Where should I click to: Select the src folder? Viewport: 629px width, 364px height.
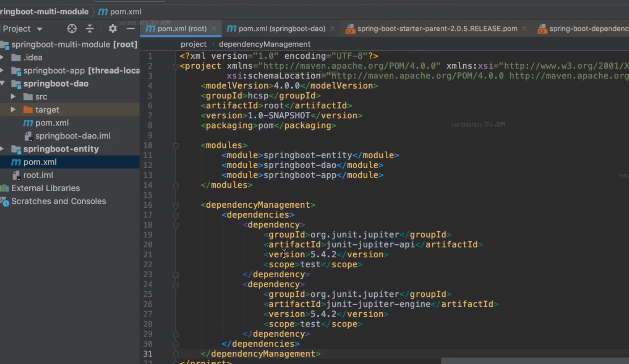tap(41, 97)
